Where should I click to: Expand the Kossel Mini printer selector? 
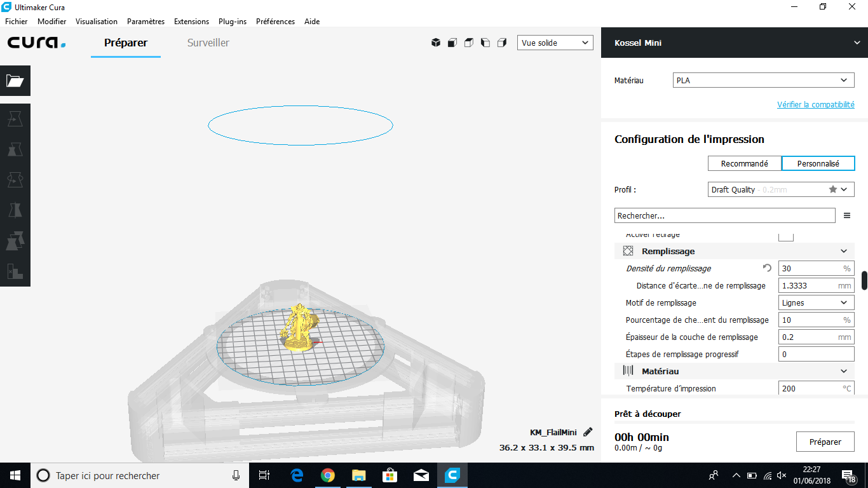735,43
